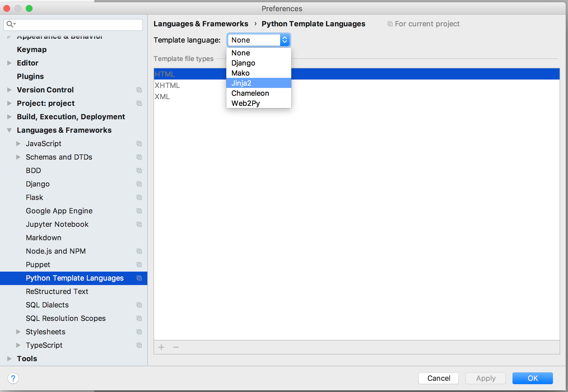
Task: Toggle the Template language combo box
Action: click(x=259, y=40)
